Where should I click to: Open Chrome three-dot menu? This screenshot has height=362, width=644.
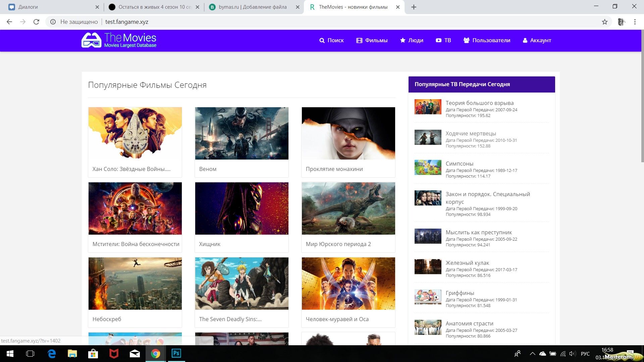[x=635, y=22]
